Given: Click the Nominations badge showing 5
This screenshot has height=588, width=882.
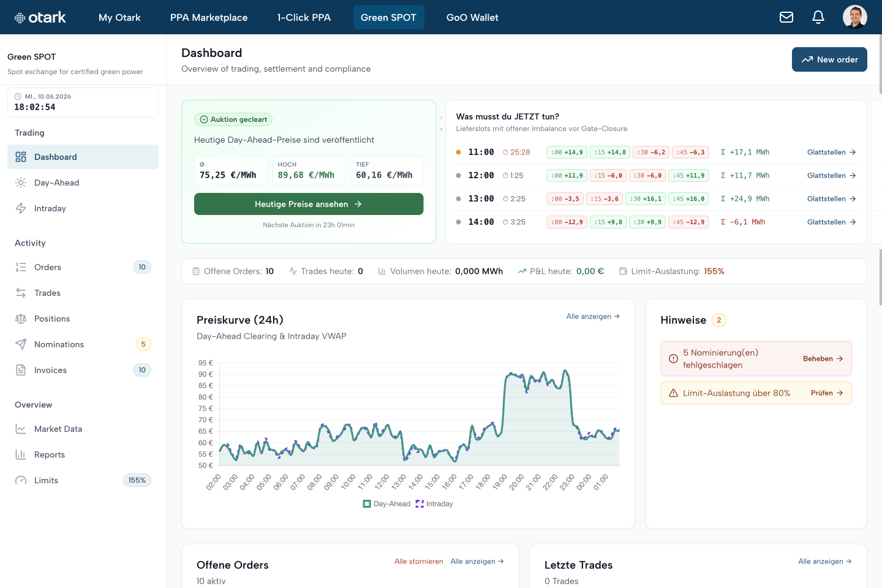Looking at the screenshot, I should coord(143,344).
